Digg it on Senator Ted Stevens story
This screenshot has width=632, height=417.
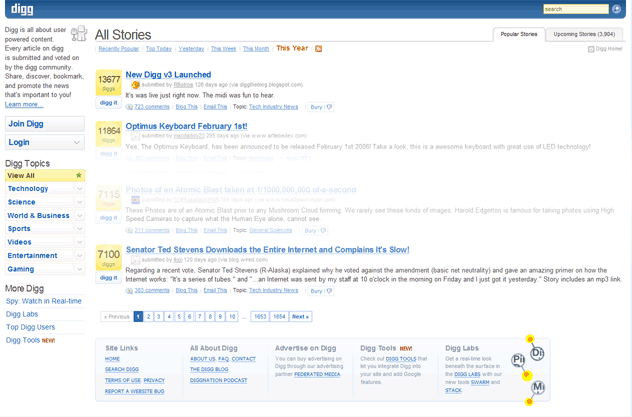(x=108, y=278)
